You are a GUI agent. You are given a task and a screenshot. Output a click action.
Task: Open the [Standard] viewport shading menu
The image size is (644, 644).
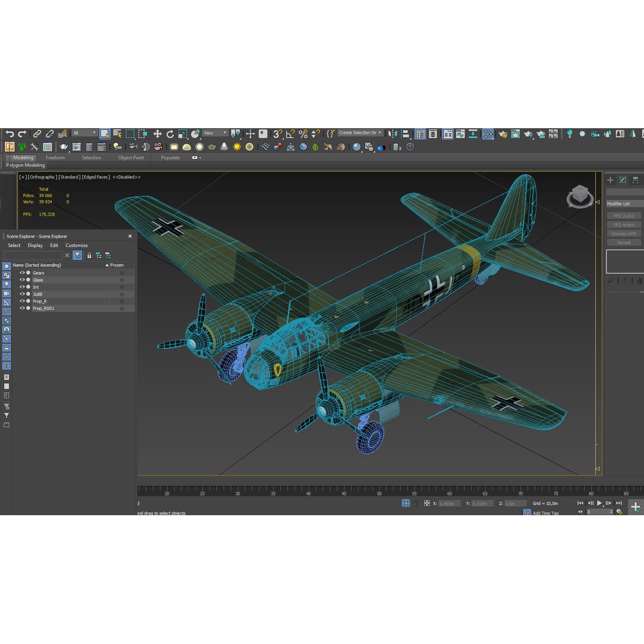click(69, 177)
